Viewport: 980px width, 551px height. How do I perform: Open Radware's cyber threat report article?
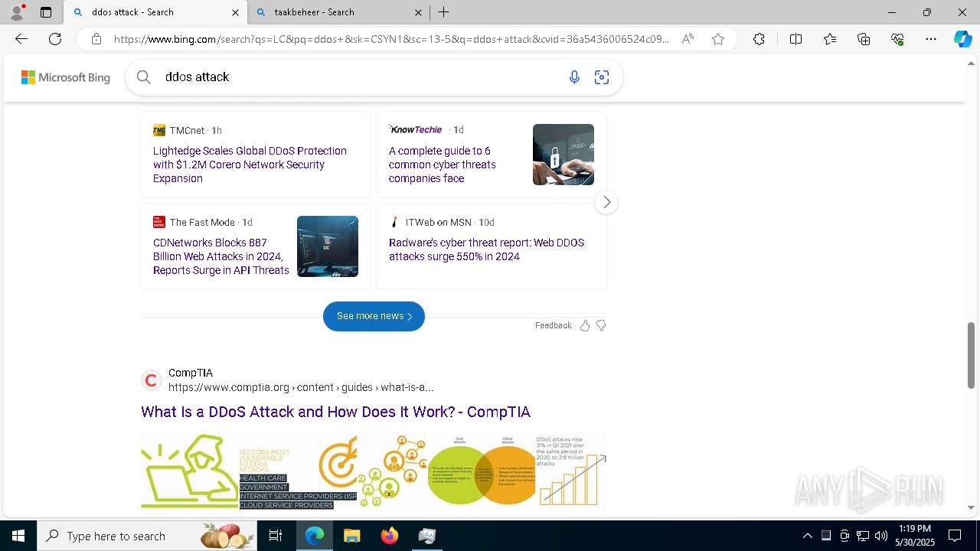pos(486,249)
